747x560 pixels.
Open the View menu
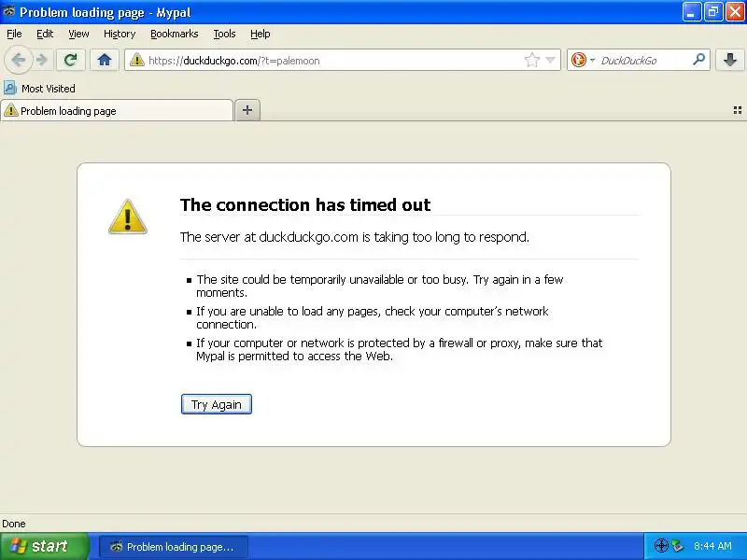[x=78, y=34]
